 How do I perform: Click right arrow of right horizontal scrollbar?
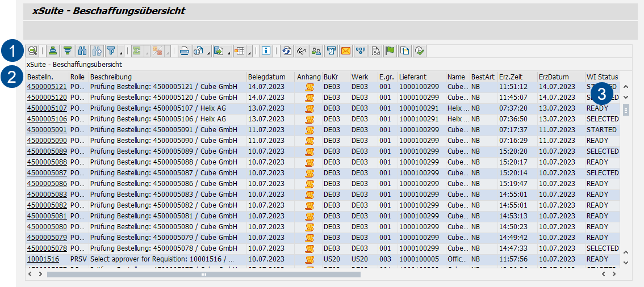(614, 274)
